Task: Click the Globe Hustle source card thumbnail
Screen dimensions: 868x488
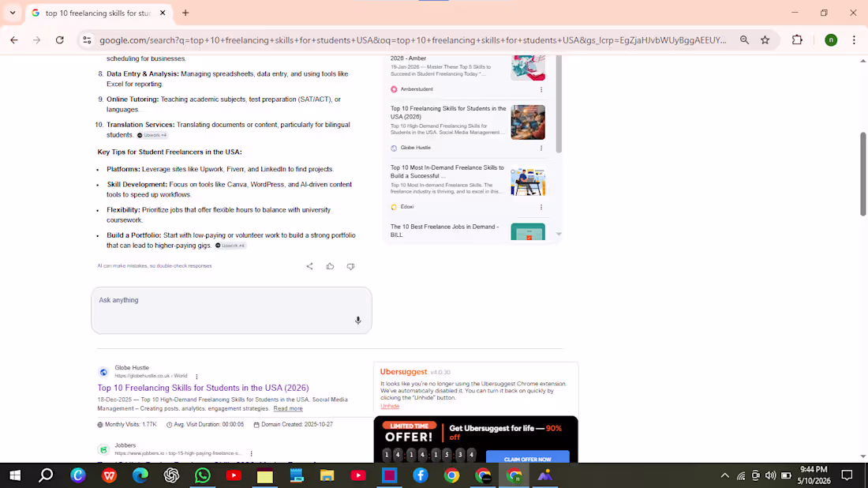Action: click(528, 122)
